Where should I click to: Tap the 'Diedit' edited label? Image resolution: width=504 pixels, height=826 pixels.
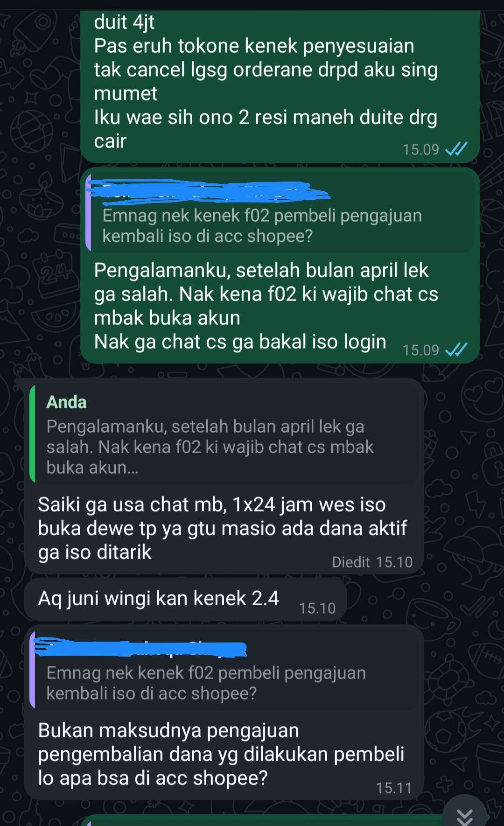click(x=350, y=562)
